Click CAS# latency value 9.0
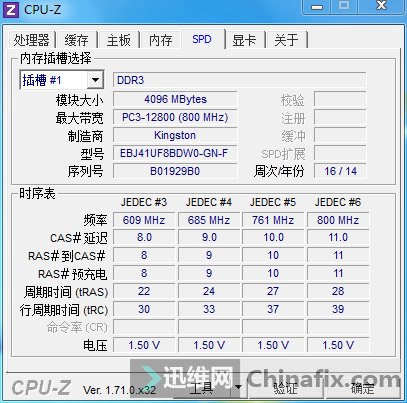 click(209, 238)
